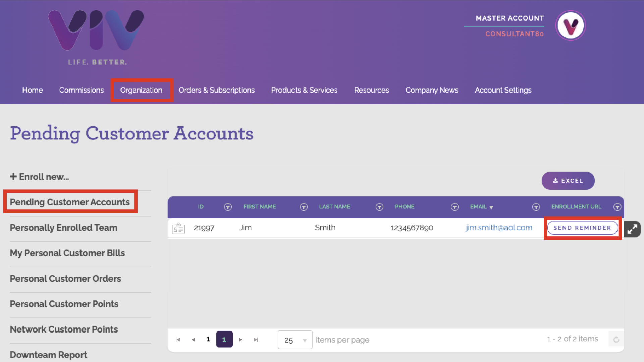The height and width of the screenshot is (362, 644).
Task: Open Personally Enrolled Team
Action: pyautogui.click(x=64, y=228)
